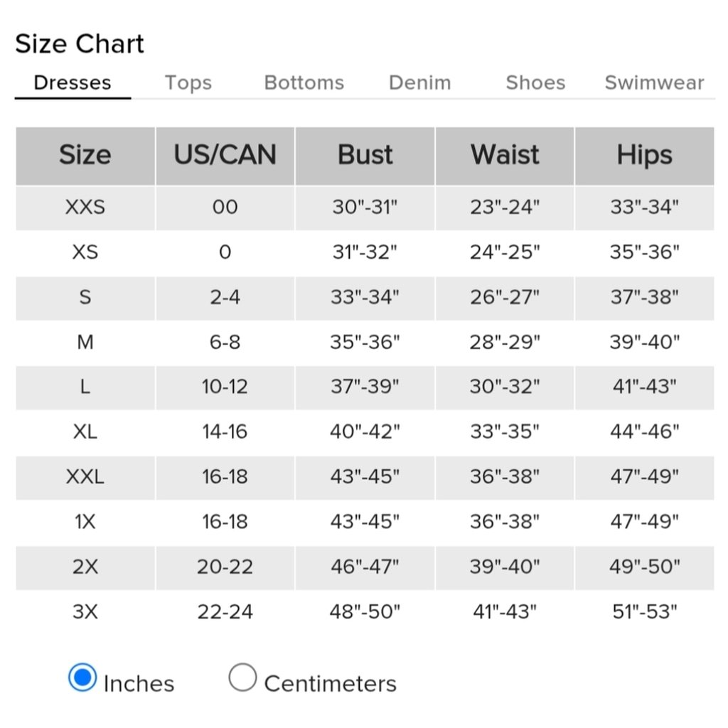
Task: Select the Inches radio button
Action: [82, 678]
